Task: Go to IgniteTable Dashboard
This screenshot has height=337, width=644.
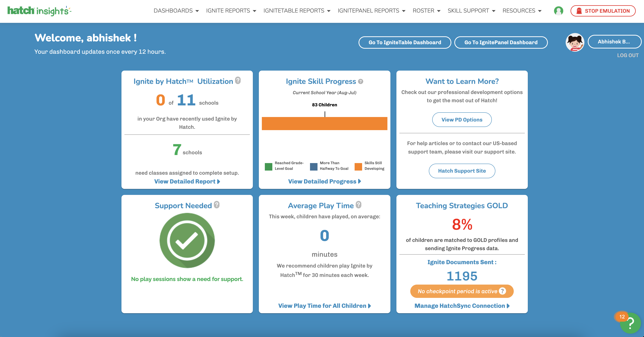Action: 404,42
